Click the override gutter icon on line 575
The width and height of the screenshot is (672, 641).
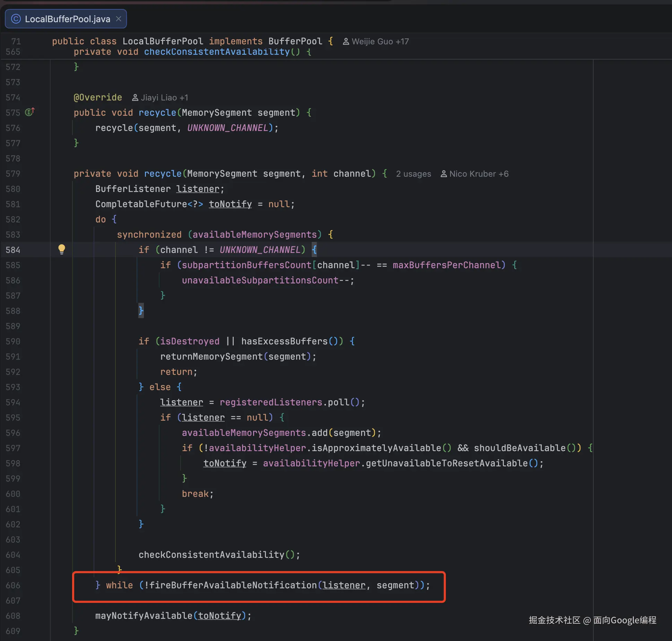pos(30,112)
